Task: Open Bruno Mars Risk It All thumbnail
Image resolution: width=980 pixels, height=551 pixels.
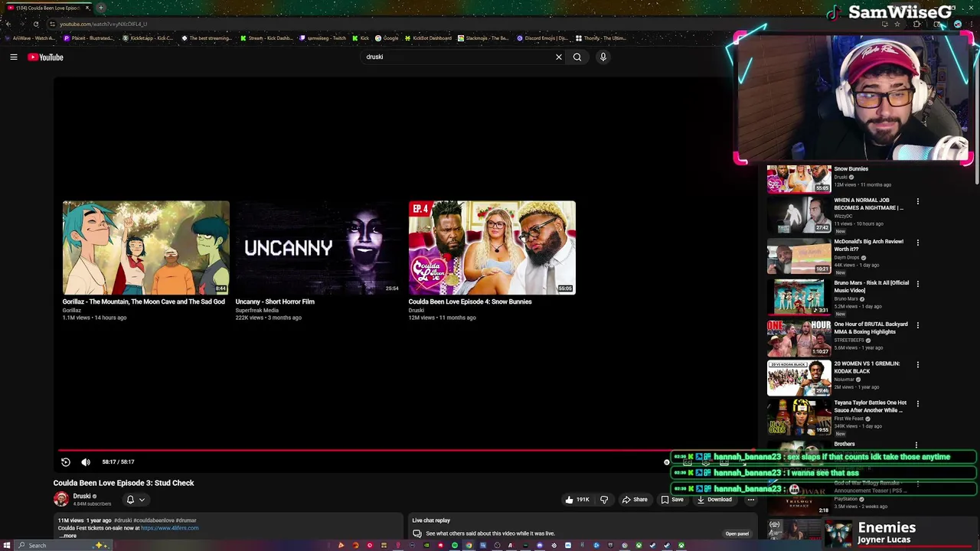Action: pyautogui.click(x=799, y=296)
